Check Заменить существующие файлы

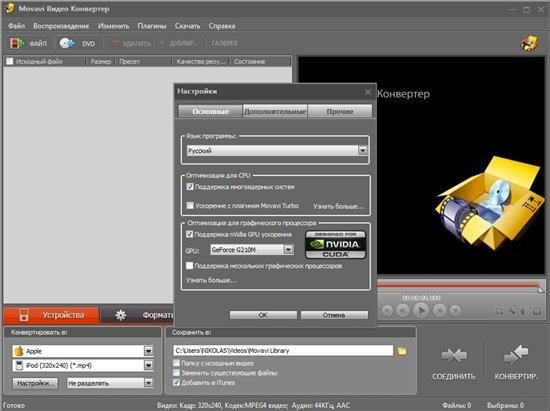coord(176,372)
